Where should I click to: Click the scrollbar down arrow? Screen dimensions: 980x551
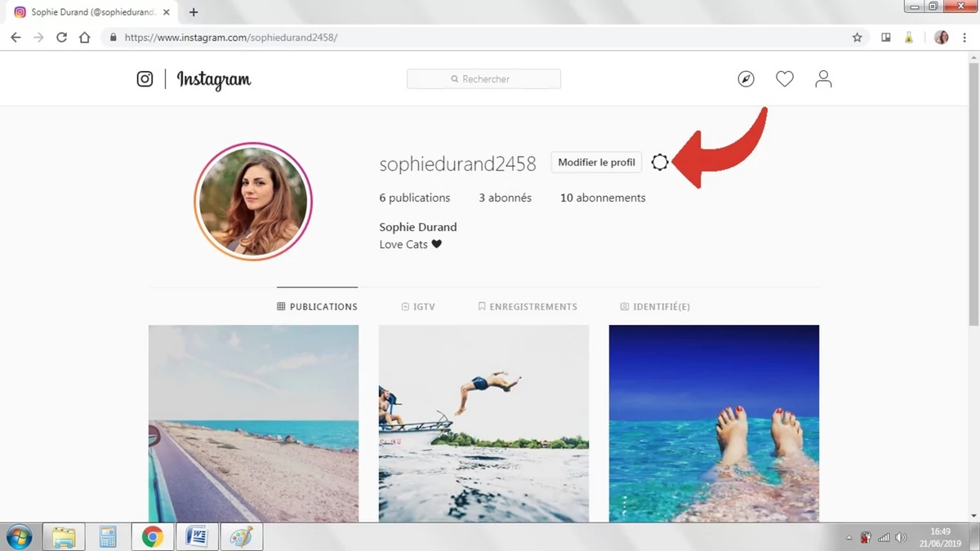(973, 516)
